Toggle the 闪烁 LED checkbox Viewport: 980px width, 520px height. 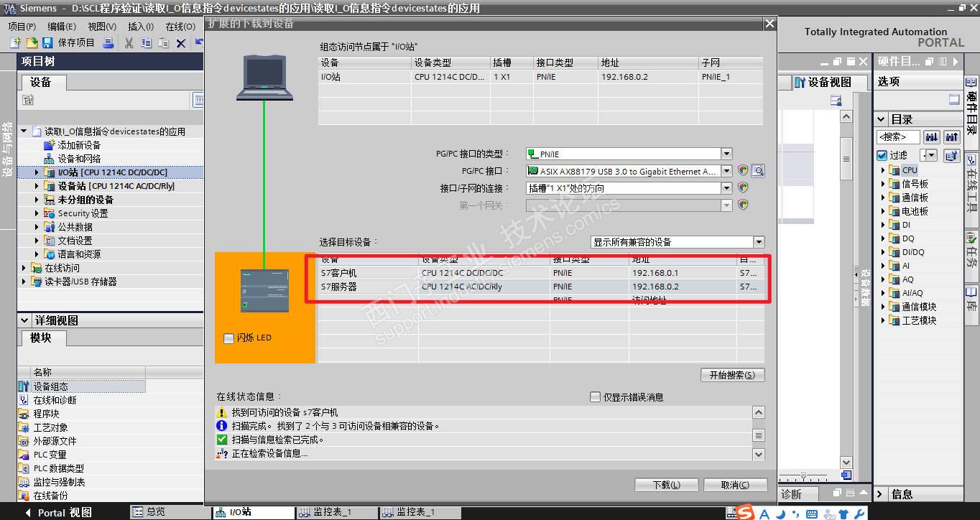[x=229, y=338]
